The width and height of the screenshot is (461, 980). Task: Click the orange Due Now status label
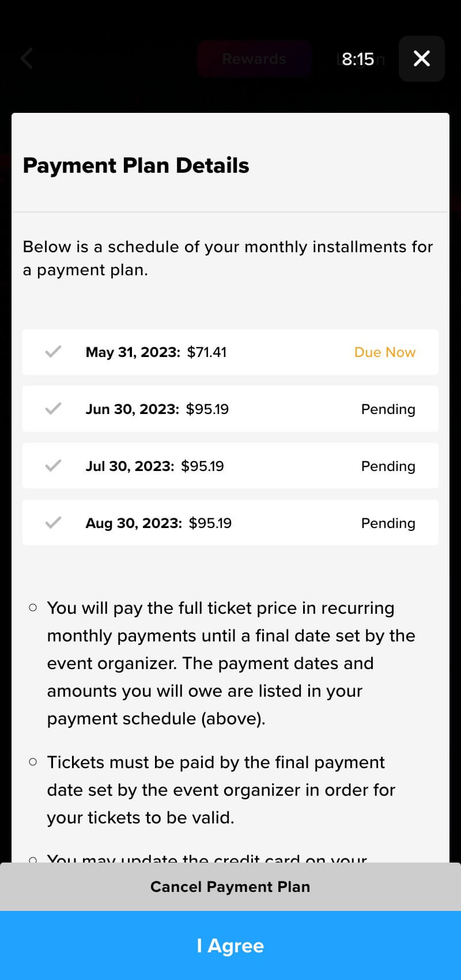click(x=384, y=352)
